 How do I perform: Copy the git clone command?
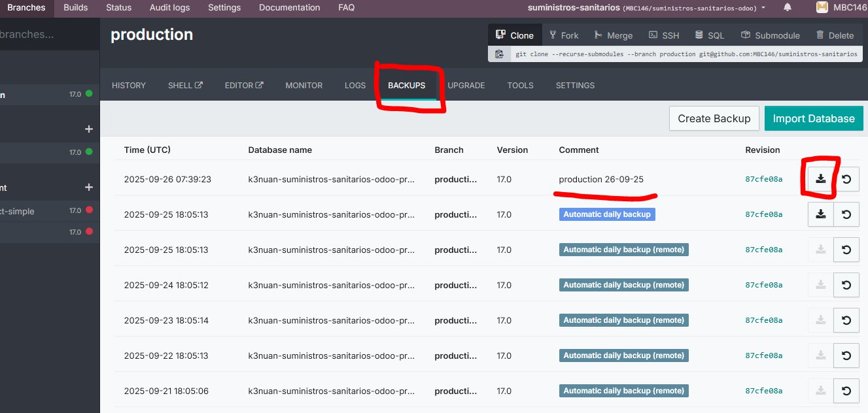pos(500,54)
